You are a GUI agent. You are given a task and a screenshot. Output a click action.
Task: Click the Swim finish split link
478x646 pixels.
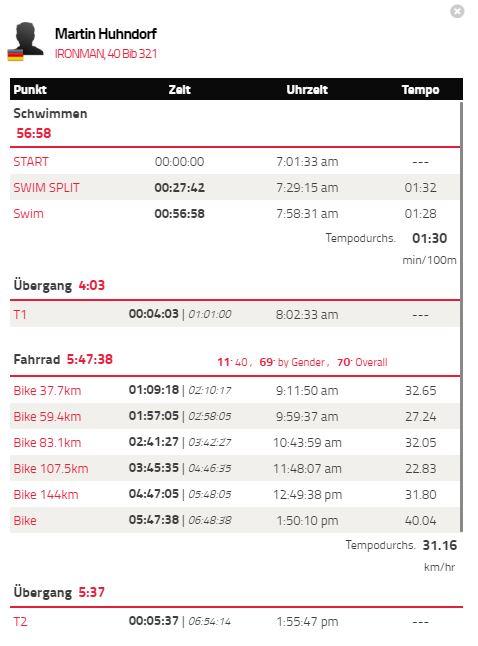28,213
